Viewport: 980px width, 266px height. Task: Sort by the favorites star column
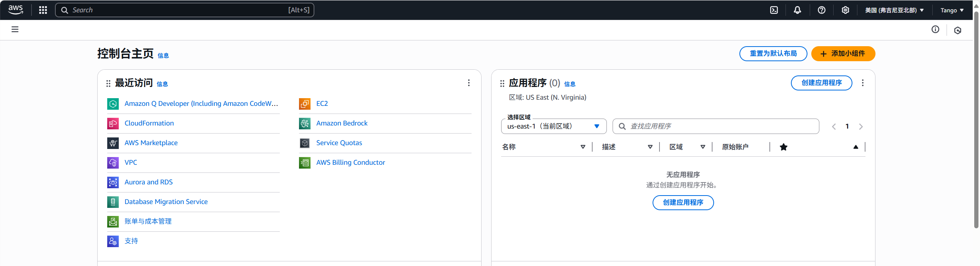pos(784,147)
